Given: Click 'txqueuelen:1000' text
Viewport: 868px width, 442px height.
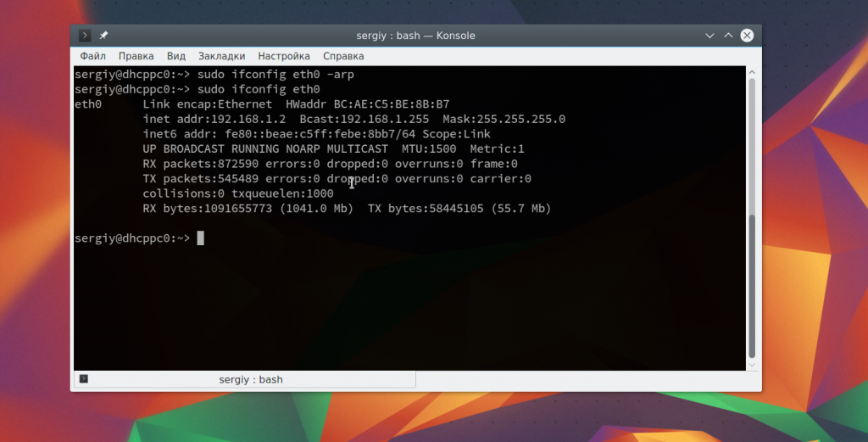Looking at the screenshot, I should 282,194.
